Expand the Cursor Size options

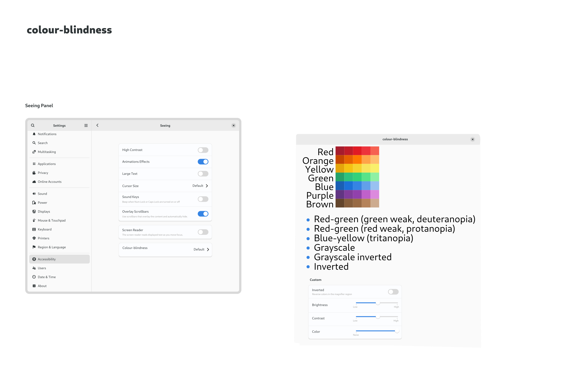pos(207,186)
